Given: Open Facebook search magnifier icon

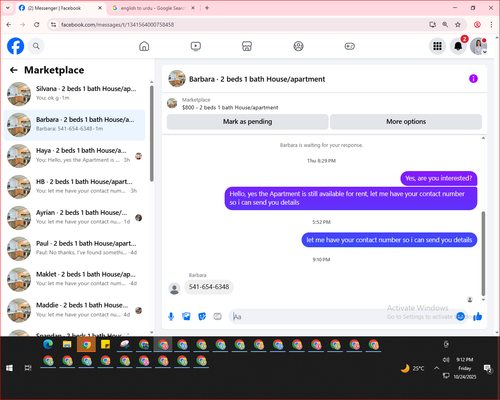Looking at the screenshot, I should tap(36, 46).
